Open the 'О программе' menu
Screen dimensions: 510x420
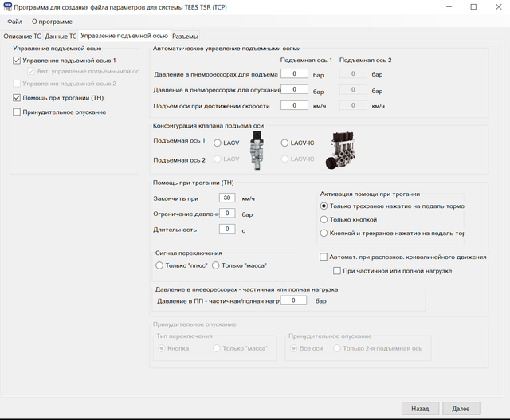pos(52,22)
